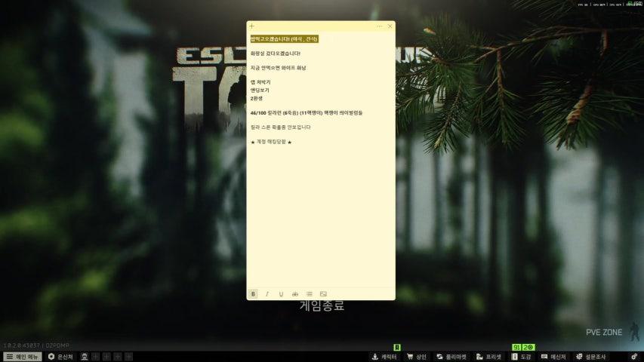Screen dimensions: 644x362
Task: Click the note line '엔딩보기'
Action: click(x=260, y=90)
